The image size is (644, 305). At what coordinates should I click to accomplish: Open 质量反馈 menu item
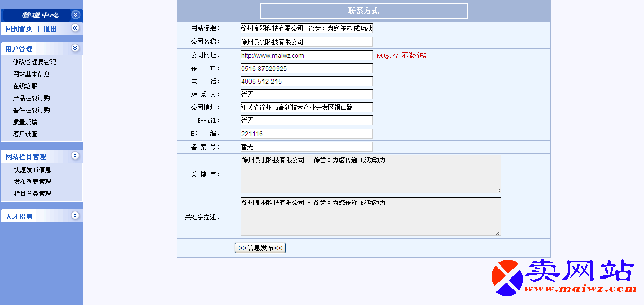click(x=25, y=122)
